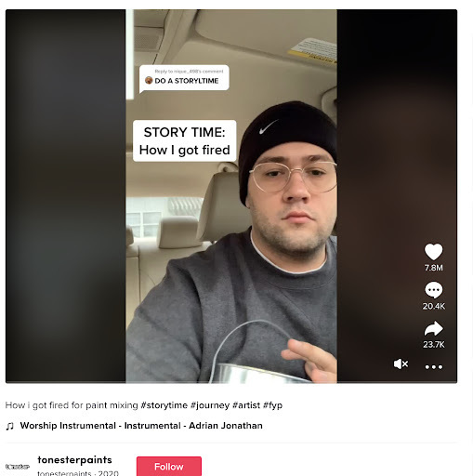
Task: Open the Worship Instrumental sound page
Action: point(141,426)
